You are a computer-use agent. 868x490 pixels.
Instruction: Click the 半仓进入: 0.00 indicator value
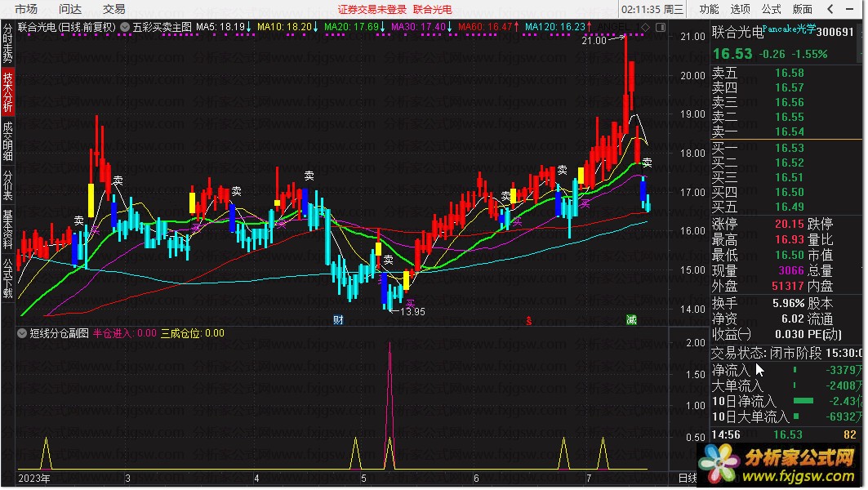[125, 333]
